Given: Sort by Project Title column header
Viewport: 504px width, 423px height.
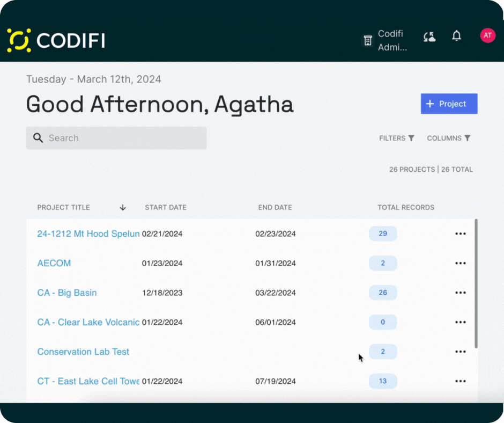Looking at the screenshot, I should point(64,207).
